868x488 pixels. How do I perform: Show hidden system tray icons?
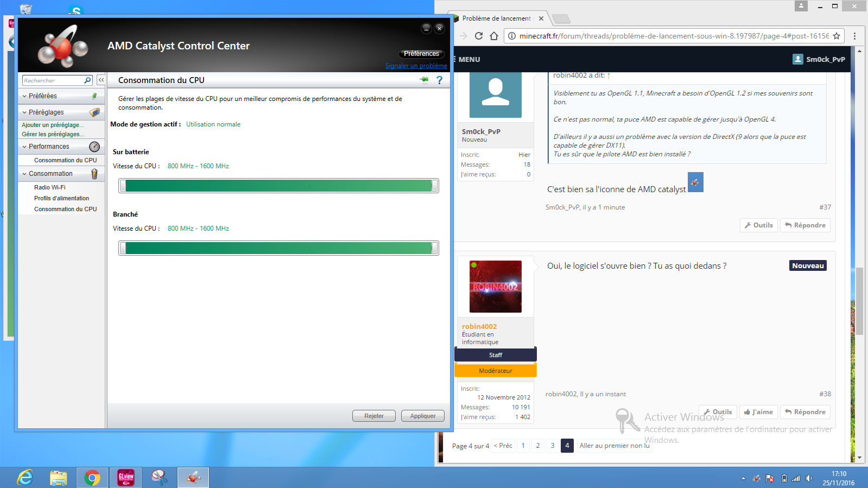(x=743, y=478)
